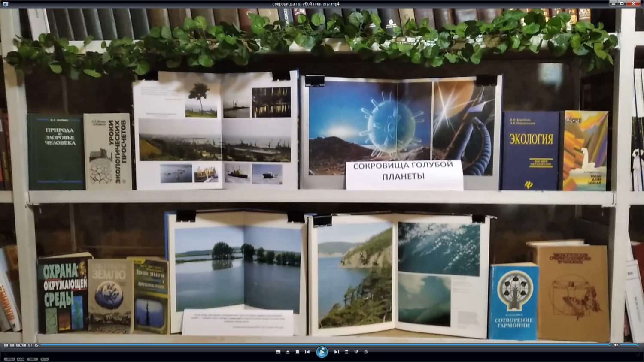The width and height of the screenshot is (644, 362).
Task: Click the H264 video codec badge
Action: tap(9, 359)
